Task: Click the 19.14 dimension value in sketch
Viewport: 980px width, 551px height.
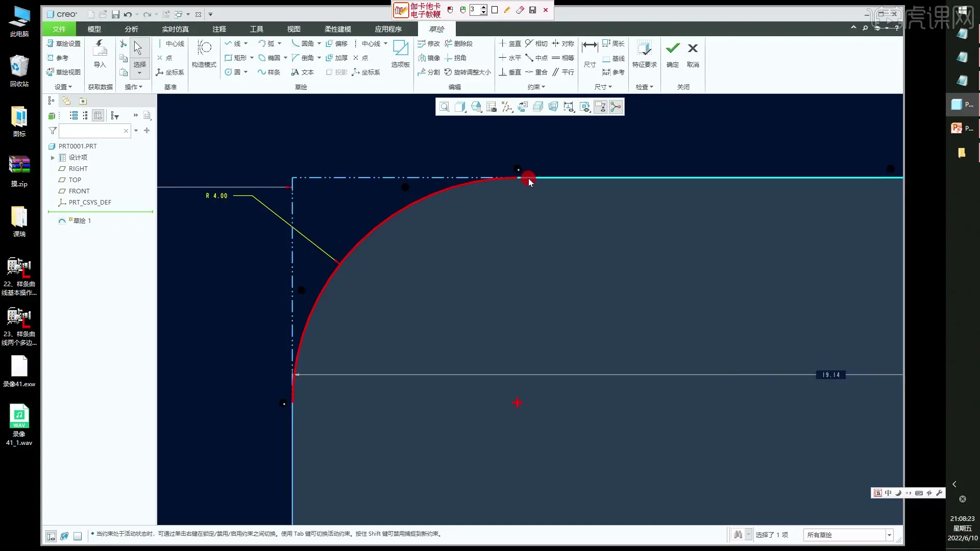Action: click(830, 375)
